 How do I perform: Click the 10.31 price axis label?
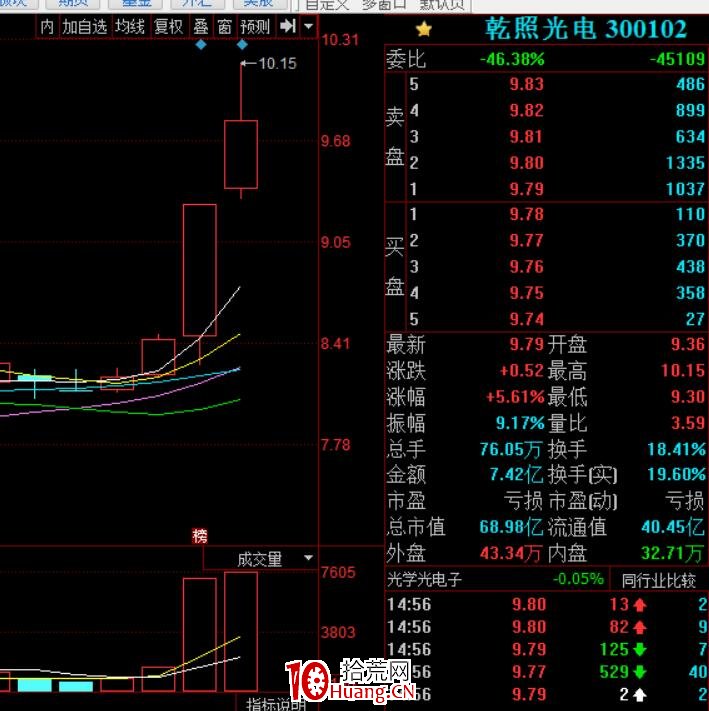[340, 40]
